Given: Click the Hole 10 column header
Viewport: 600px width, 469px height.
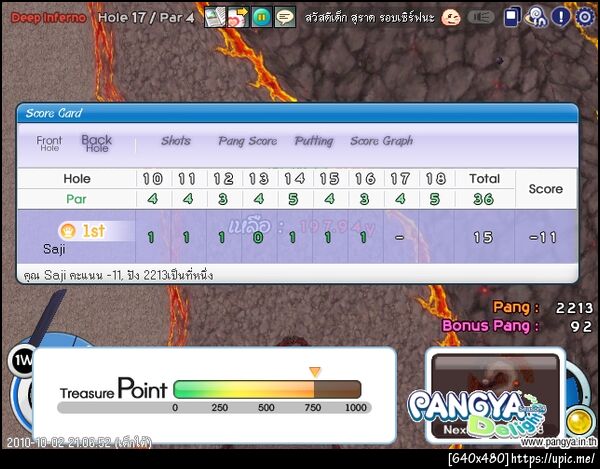Looking at the screenshot, I should [x=153, y=179].
